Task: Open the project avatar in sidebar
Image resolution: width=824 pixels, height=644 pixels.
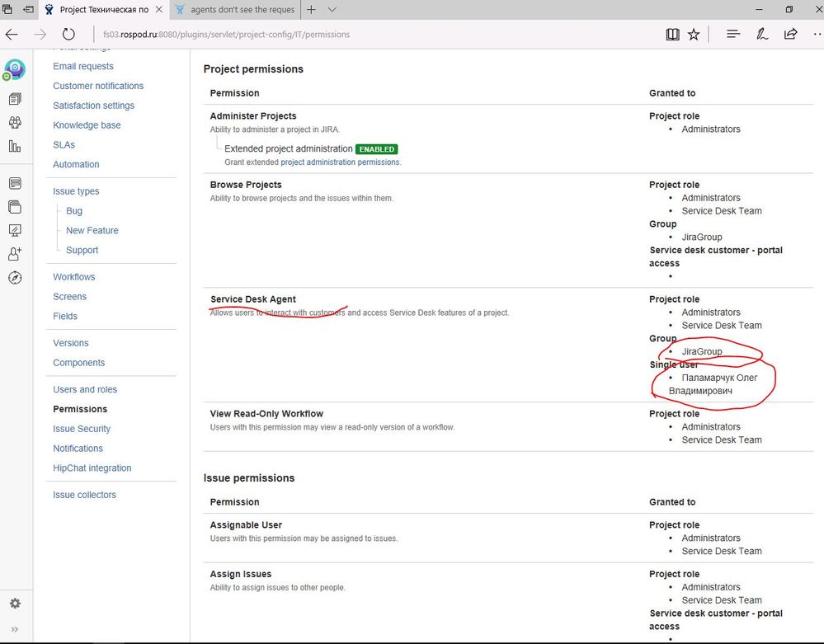Action: (x=15, y=68)
